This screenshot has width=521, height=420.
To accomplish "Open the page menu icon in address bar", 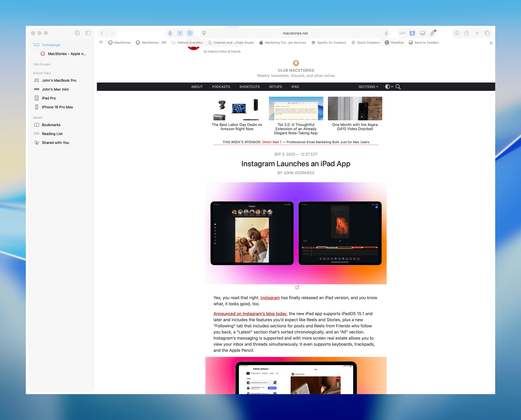I will pos(204,33).
